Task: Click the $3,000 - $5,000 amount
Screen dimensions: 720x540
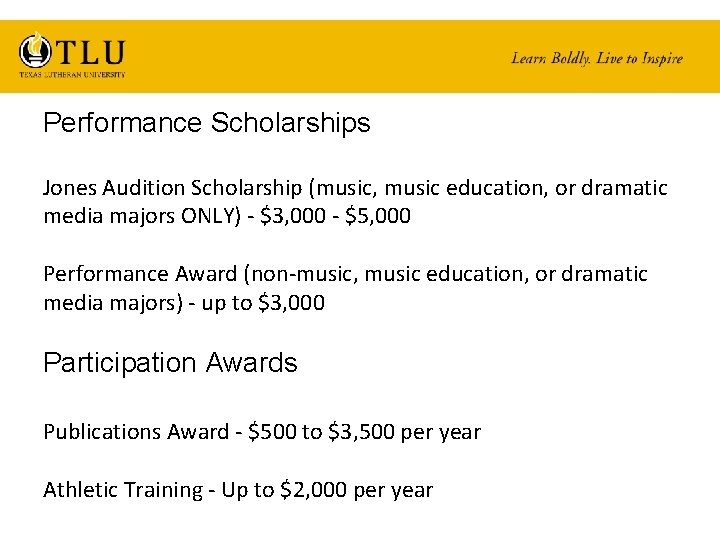Action: 335,215
